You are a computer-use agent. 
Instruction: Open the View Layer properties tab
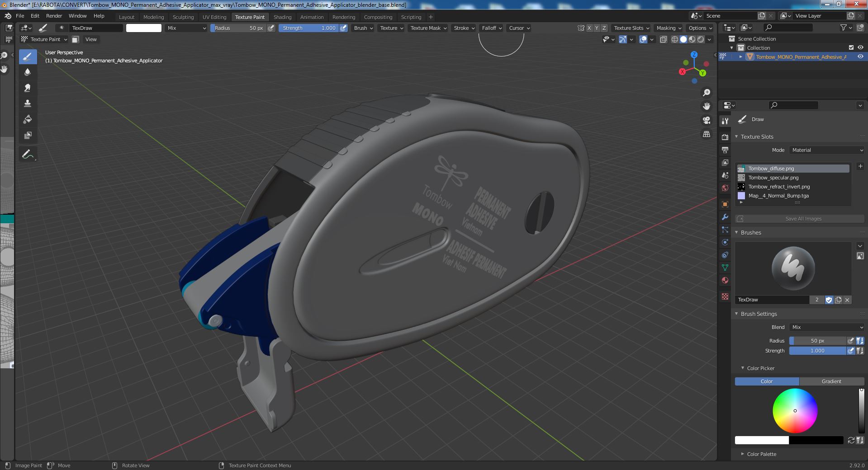[725, 162]
